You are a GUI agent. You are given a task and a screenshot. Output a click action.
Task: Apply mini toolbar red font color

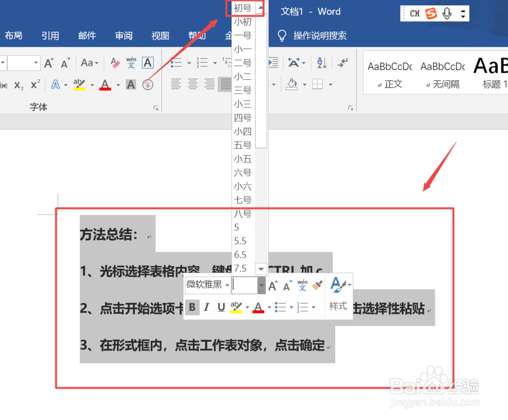click(258, 307)
